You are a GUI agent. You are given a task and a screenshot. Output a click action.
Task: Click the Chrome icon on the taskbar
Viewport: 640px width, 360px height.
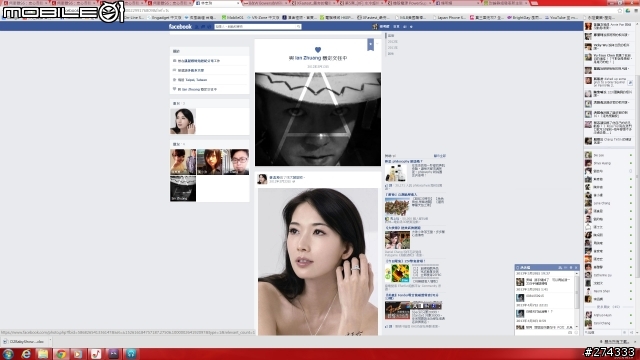[x=60, y=353]
